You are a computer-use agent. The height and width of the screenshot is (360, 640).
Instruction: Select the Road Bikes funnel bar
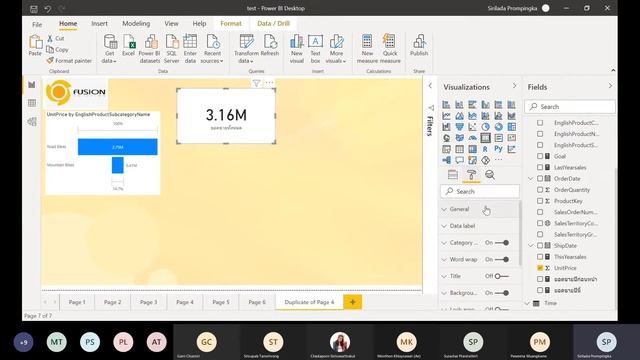click(118, 147)
